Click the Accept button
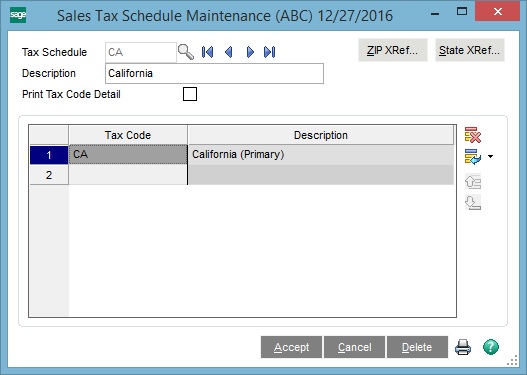Screen dimensions: 527x375 291,347
